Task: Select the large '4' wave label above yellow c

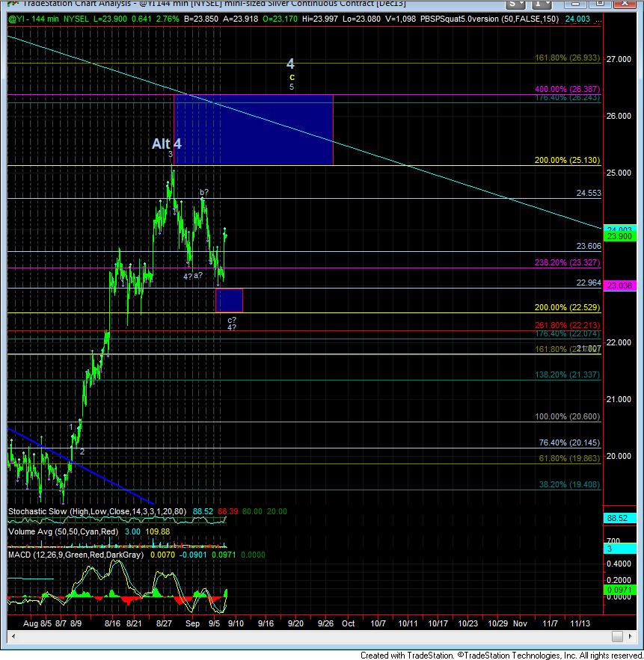Action: point(291,64)
